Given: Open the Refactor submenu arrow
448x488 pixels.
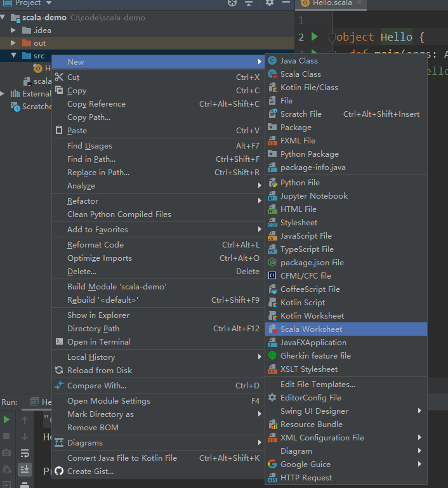Looking at the screenshot, I should coord(259,201).
